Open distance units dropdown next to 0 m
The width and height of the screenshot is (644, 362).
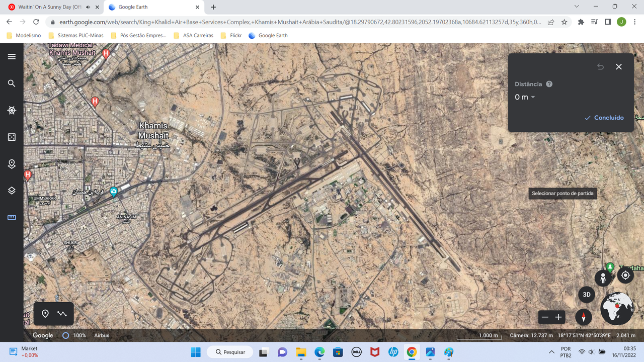533,97
